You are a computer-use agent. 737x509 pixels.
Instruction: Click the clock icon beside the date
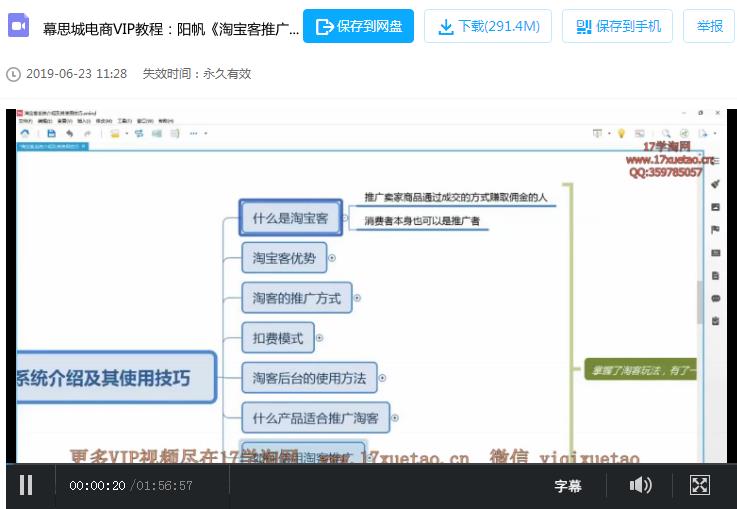14,74
